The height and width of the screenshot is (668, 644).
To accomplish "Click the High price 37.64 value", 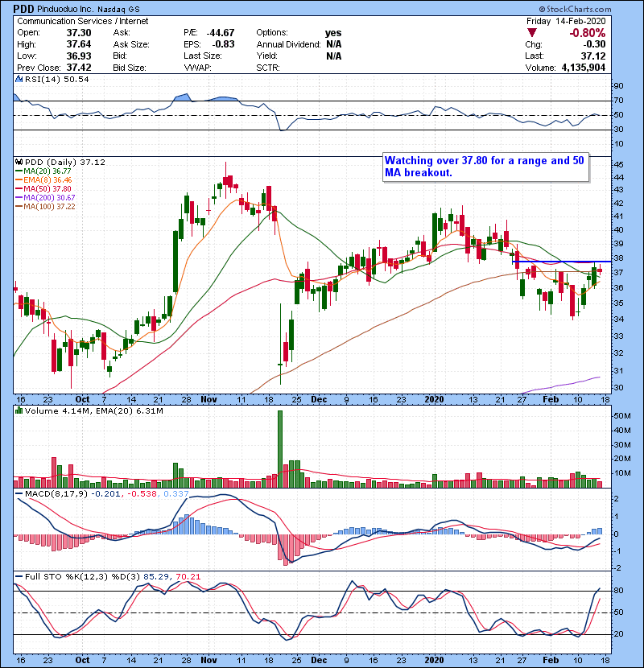I will [79, 44].
